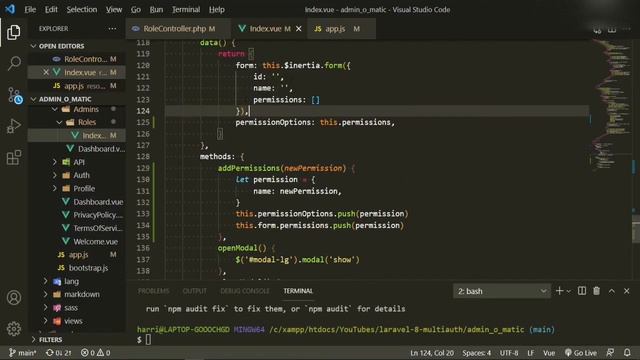The height and width of the screenshot is (360, 640).
Task: Open the Edit menu
Action: [x=51, y=9]
